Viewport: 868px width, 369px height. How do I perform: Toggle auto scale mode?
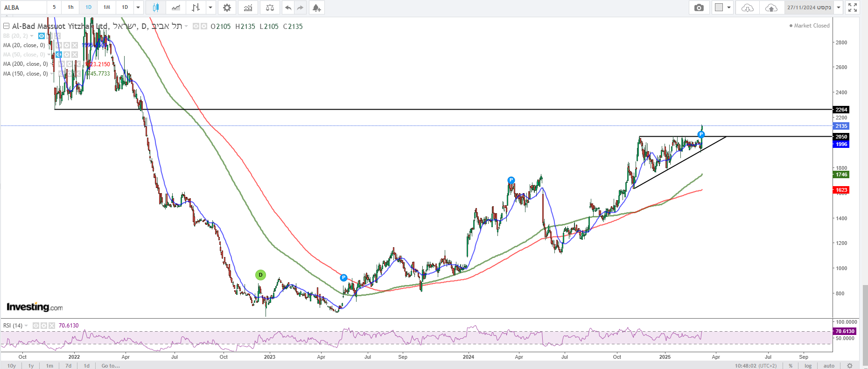click(829, 366)
